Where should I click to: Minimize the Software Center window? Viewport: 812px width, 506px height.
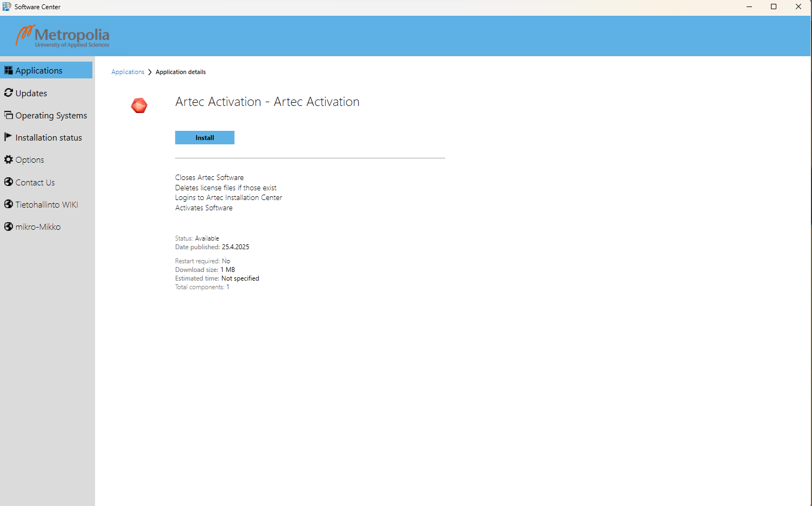(749, 7)
